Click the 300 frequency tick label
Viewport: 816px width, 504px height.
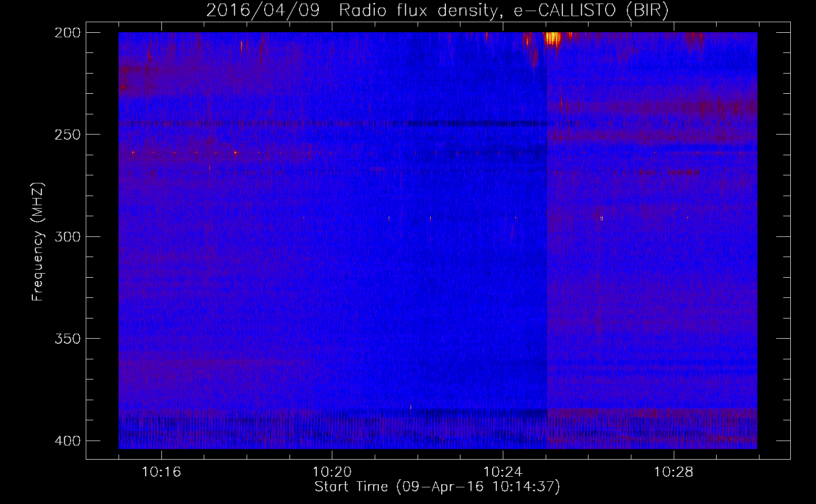[67, 236]
